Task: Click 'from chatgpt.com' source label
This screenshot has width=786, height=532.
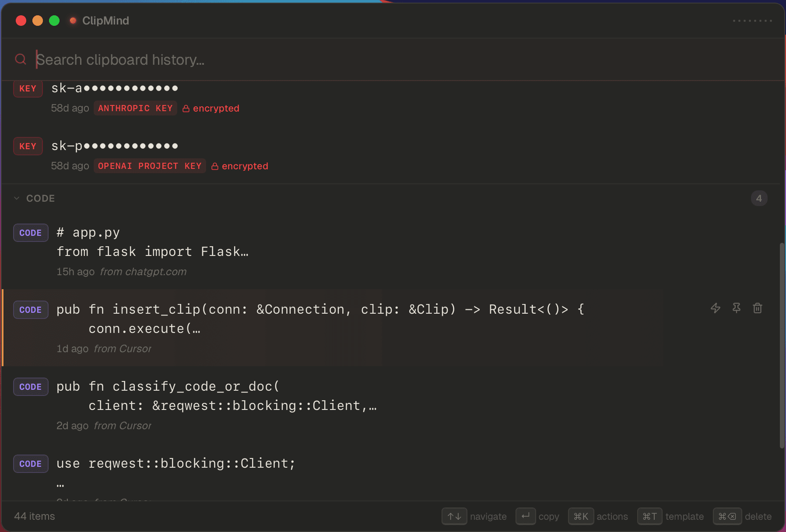Action: pyautogui.click(x=143, y=272)
